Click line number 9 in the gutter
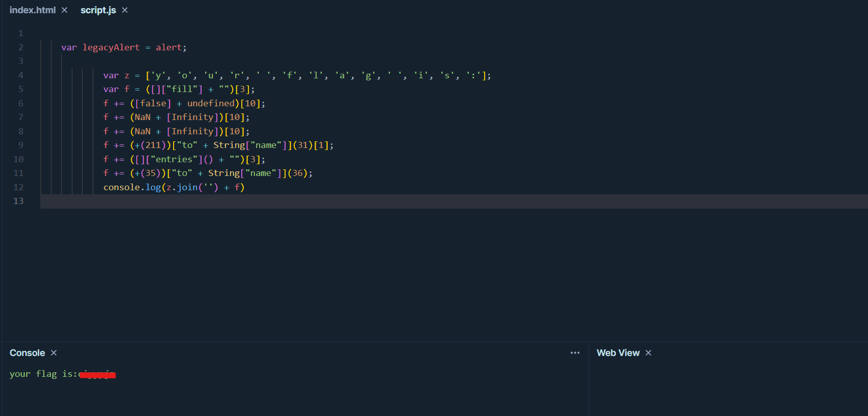The height and width of the screenshot is (416, 868). 21,145
